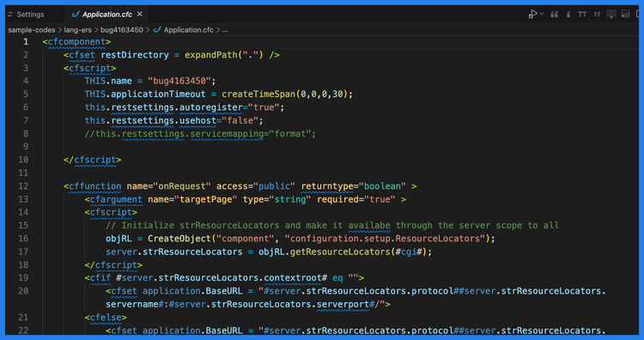The height and width of the screenshot is (340, 644).
Task: Click the autoregister property on line 6
Action: 211,107
